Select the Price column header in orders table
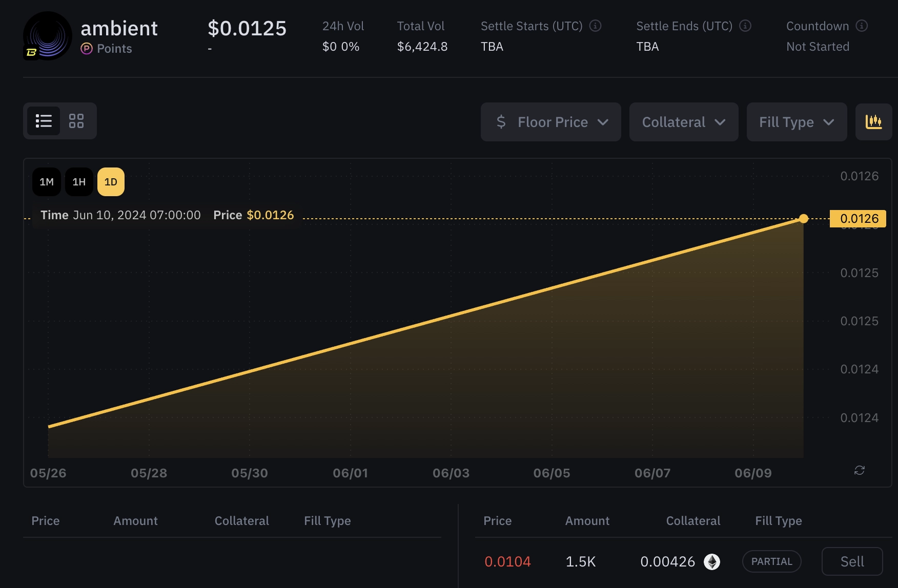This screenshot has height=588, width=898. [x=497, y=520]
